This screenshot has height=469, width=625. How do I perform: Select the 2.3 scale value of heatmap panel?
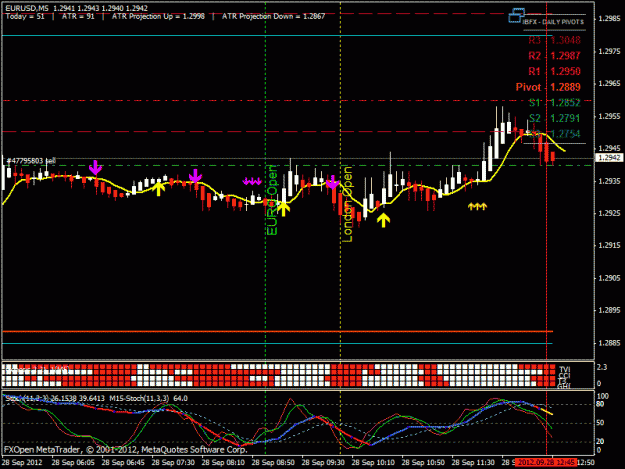602,367
